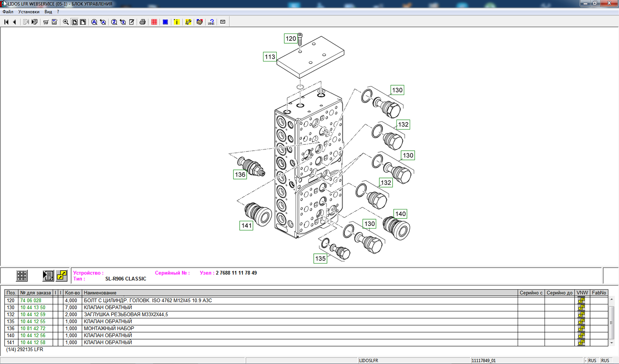Click order number 10 81 42 72
The height and width of the screenshot is (364, 619).
[x=32, y=328]
